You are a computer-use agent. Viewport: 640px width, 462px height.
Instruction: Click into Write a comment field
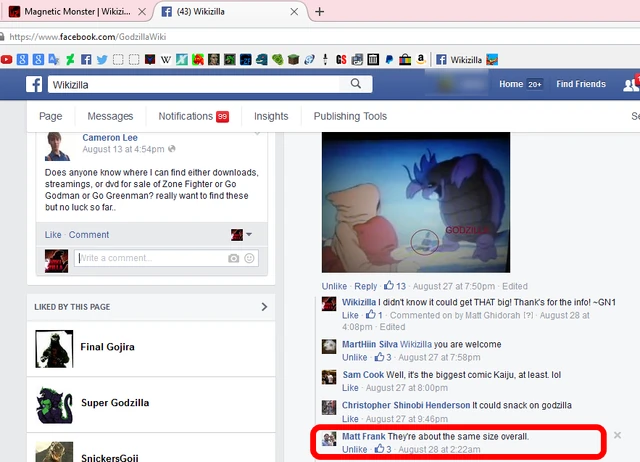coord(150,258)
